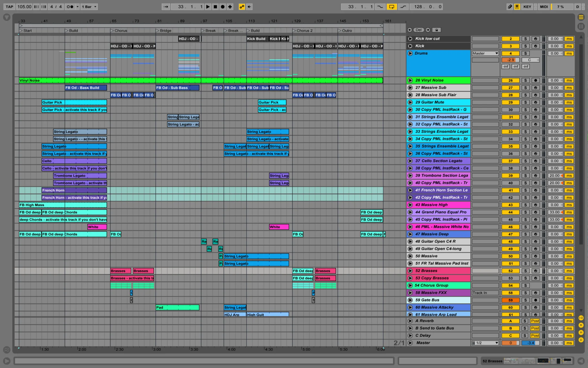Click the D track delay show/hide button
Image resolution: width=588 pixels, height=368 pixels.
581,340
